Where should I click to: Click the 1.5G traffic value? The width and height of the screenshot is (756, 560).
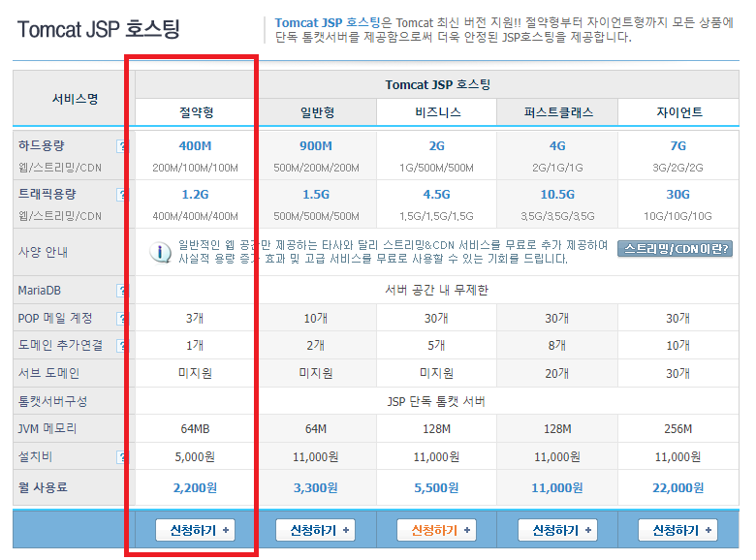point(316,194)
